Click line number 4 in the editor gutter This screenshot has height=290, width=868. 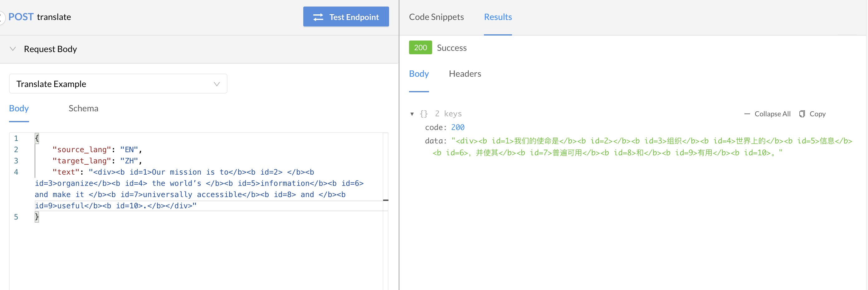(x=16, y=172)
